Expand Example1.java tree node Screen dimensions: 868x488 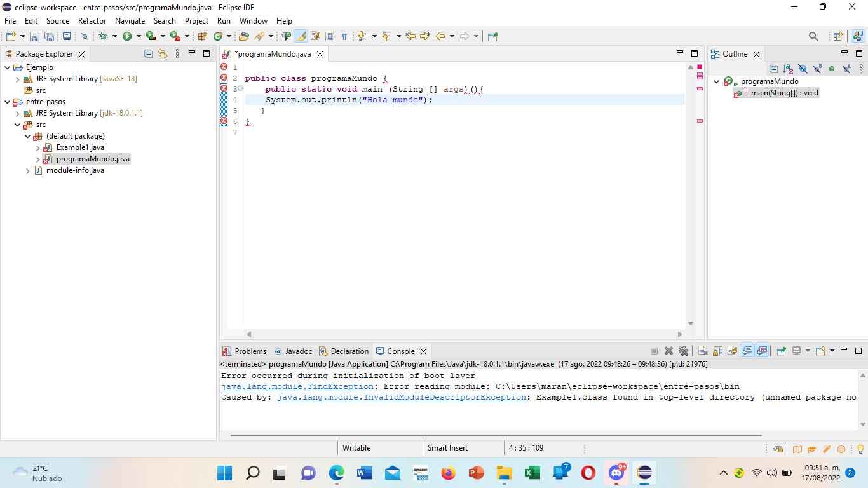[38, 147]
